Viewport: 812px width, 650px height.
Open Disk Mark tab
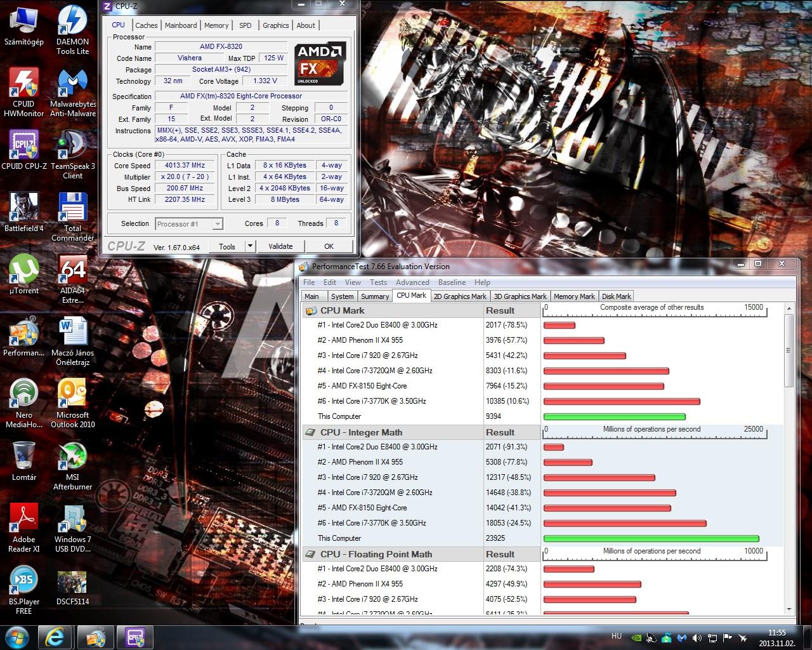617,296
